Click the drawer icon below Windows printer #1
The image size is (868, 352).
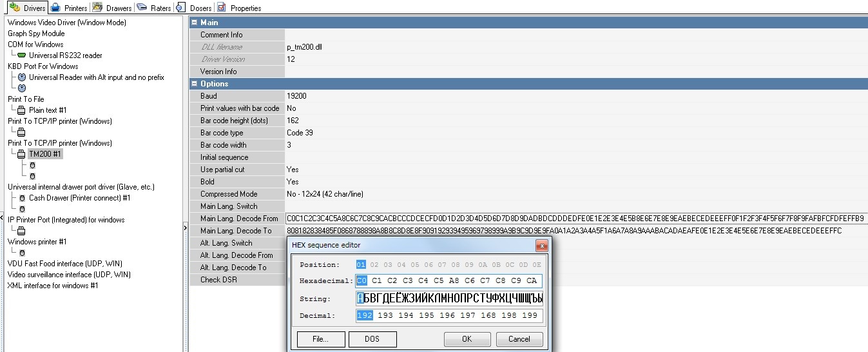click(x=22, y=253)
